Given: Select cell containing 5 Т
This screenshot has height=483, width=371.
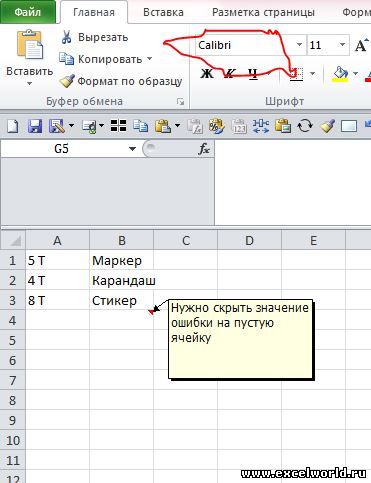Looking at the screenshot, I should (x=57, y=260).
